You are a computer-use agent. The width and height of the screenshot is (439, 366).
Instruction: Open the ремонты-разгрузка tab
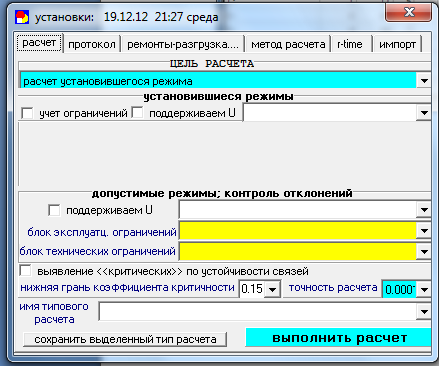(x=183, y=44)
